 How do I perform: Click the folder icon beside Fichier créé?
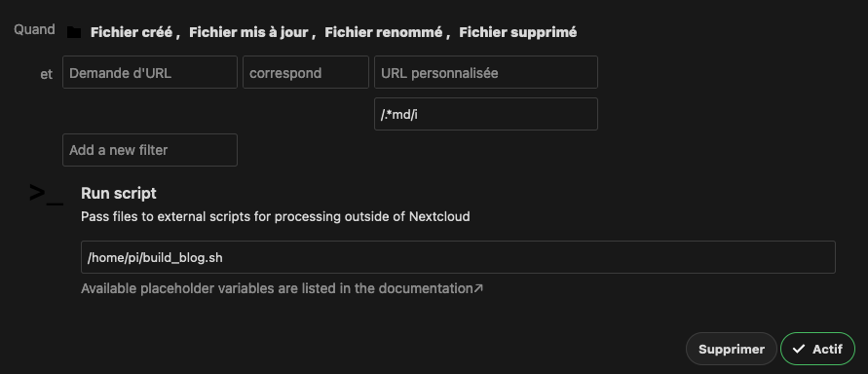point(74,33)
